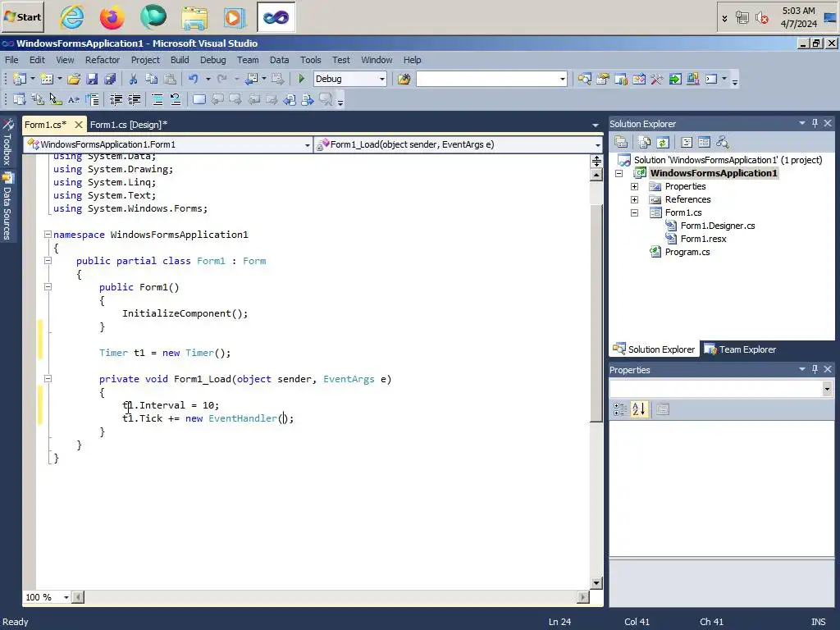
Task: Collapse the namespace outlining region
Action: click(x=48, y=235)
